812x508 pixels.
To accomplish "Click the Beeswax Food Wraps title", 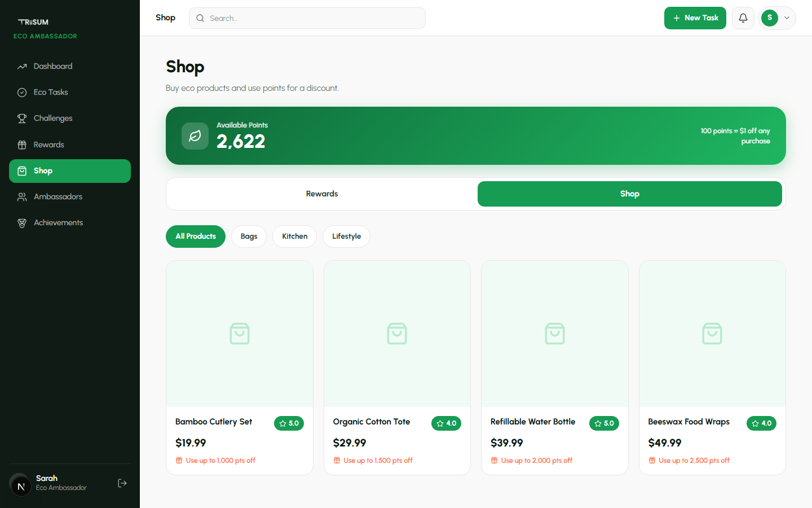I will [689, 422].
